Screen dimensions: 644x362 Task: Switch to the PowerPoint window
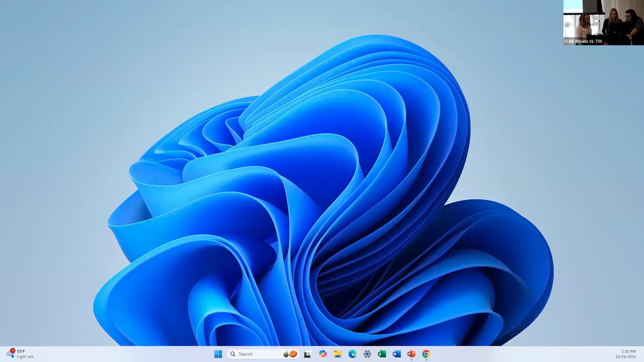point(411,354)
